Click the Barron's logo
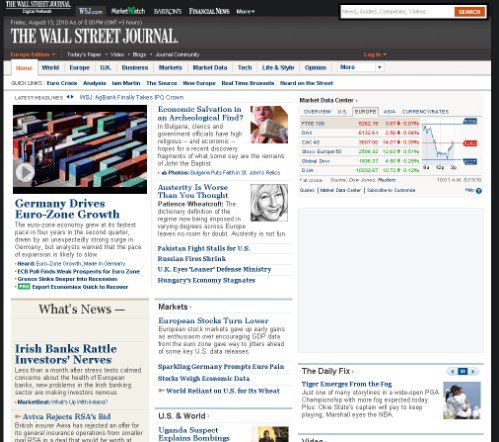The image size is (499, 442). coord(168,11)
